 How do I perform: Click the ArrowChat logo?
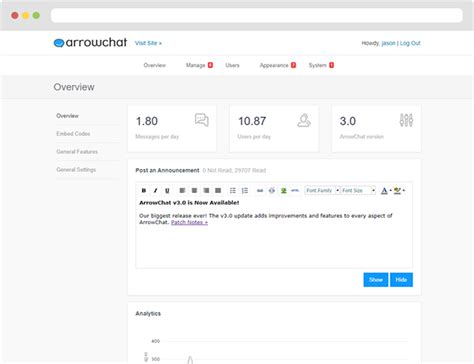pyautogui.click(x=90, y=43)
